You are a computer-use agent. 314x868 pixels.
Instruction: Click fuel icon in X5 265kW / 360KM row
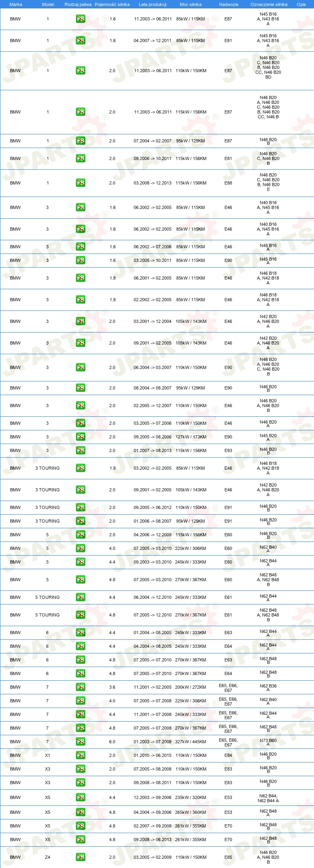(x=80, y=812)
